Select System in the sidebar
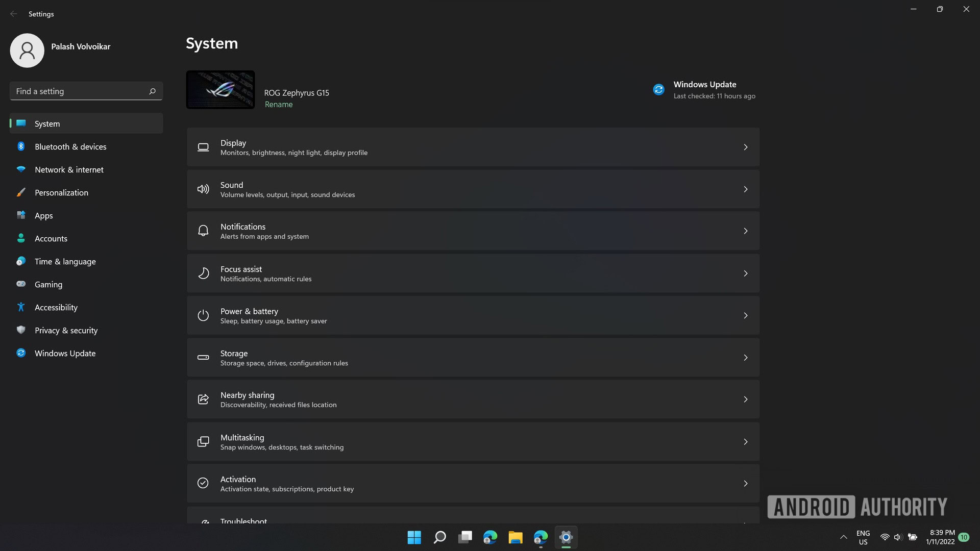The width and height of the screenshot is (980, 551). point(86,123)
